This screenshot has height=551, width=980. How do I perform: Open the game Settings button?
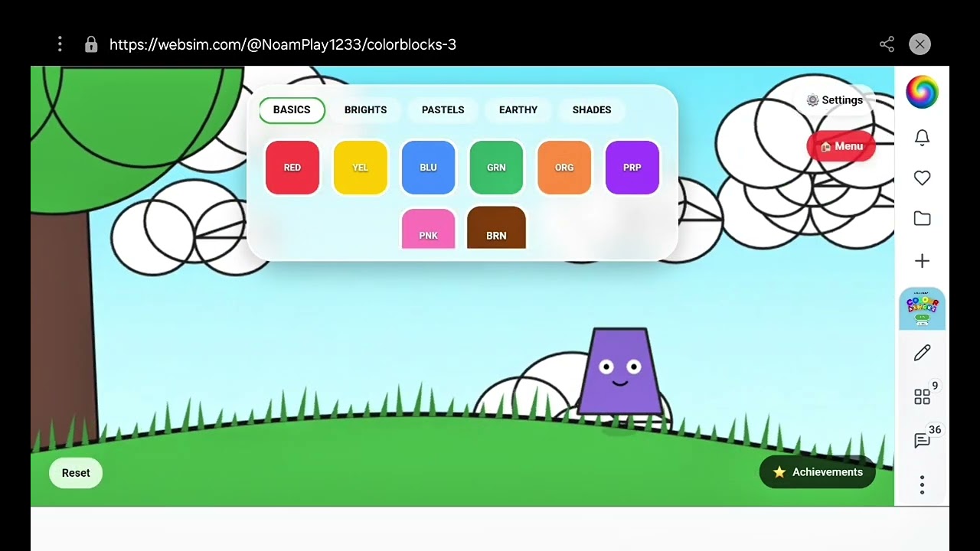coord(835,100)
